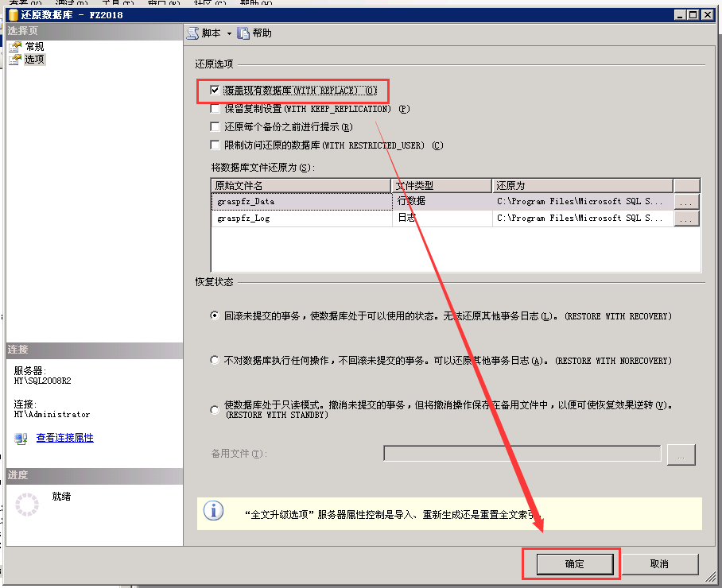
Task: Enable 还原每个备份之前进行提示 checkbox
Action: tap(215, 126)
